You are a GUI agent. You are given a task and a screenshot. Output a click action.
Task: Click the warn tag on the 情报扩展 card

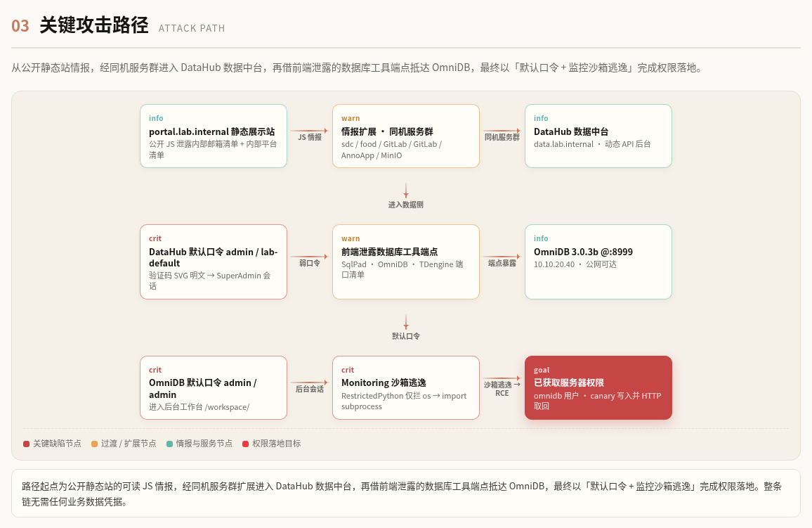tap(351, 118)
